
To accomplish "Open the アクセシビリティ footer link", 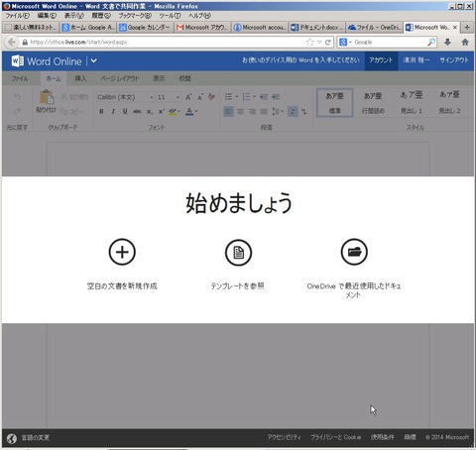I will pos(285,437).
